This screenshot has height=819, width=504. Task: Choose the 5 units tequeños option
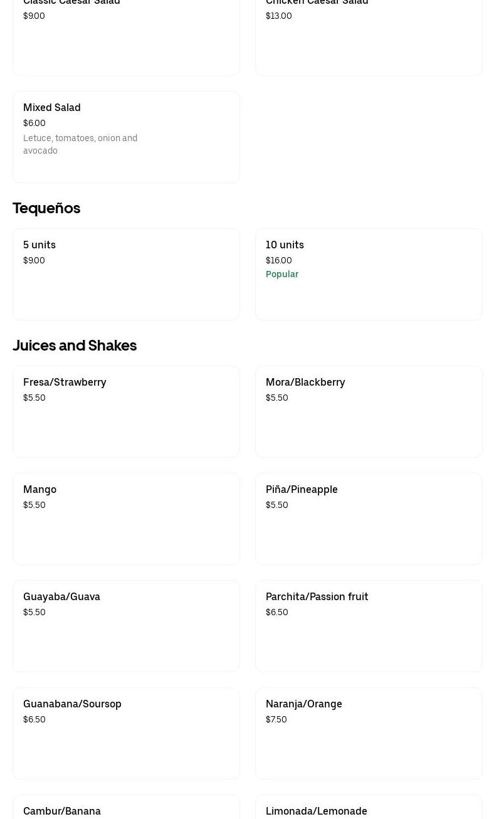click(126, 274)
